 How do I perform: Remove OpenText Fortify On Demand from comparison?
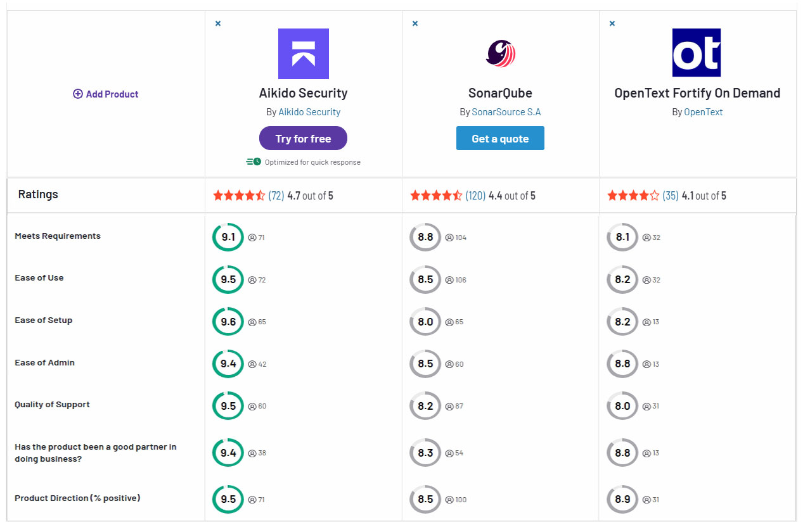pos(612,23)
